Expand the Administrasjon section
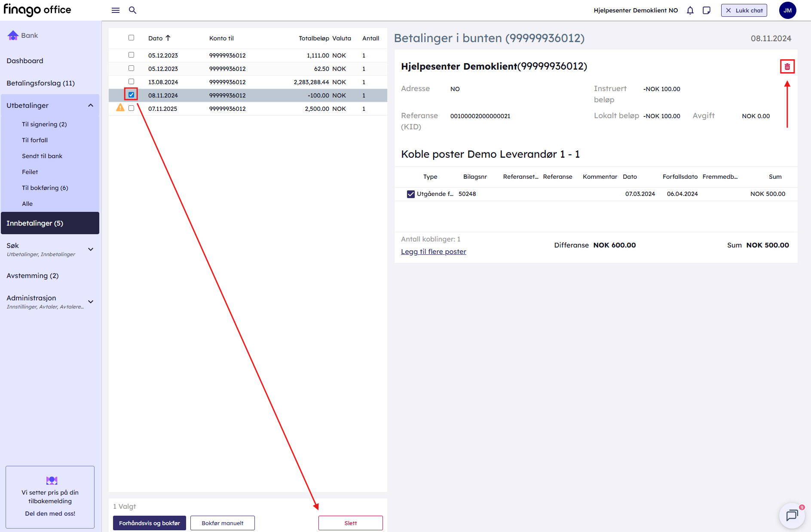Viewport: 811px width, 532px height. click(91, 302)
